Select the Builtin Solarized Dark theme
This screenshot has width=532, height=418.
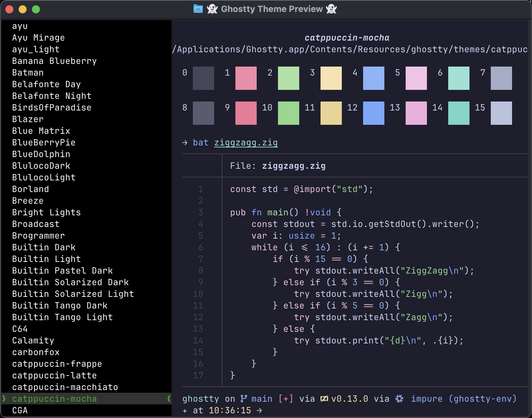(70, 282)
